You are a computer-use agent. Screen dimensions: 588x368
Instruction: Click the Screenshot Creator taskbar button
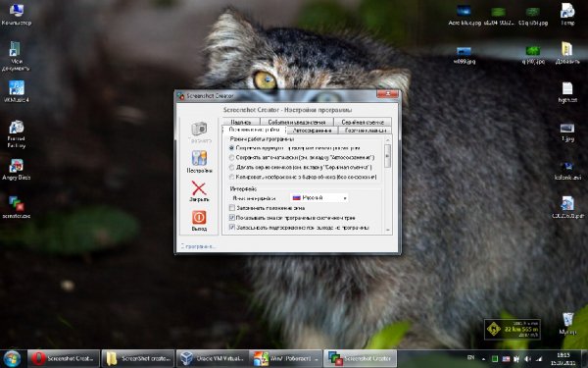(x=361, y=358)
